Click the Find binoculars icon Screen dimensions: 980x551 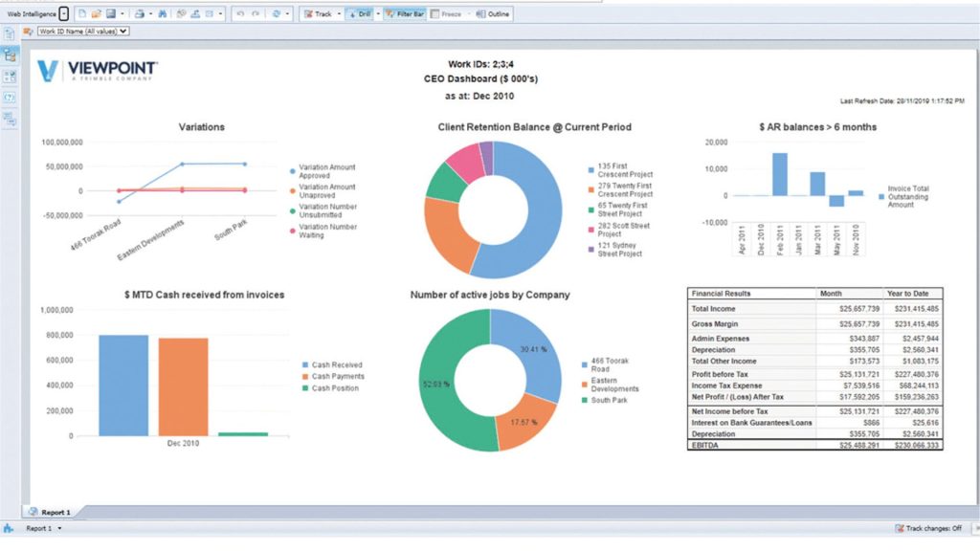point(163,13)
